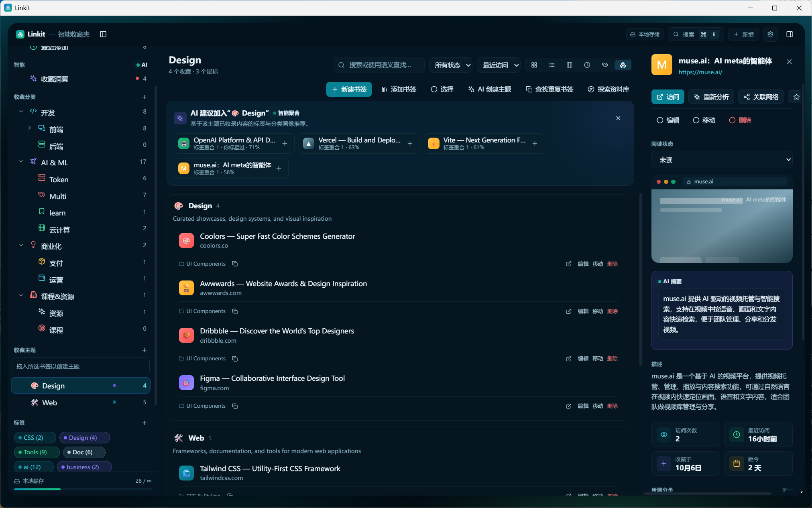Switch to tags view icon
Viewport: 812px width, 508px height.
click(x=605, y=65)
